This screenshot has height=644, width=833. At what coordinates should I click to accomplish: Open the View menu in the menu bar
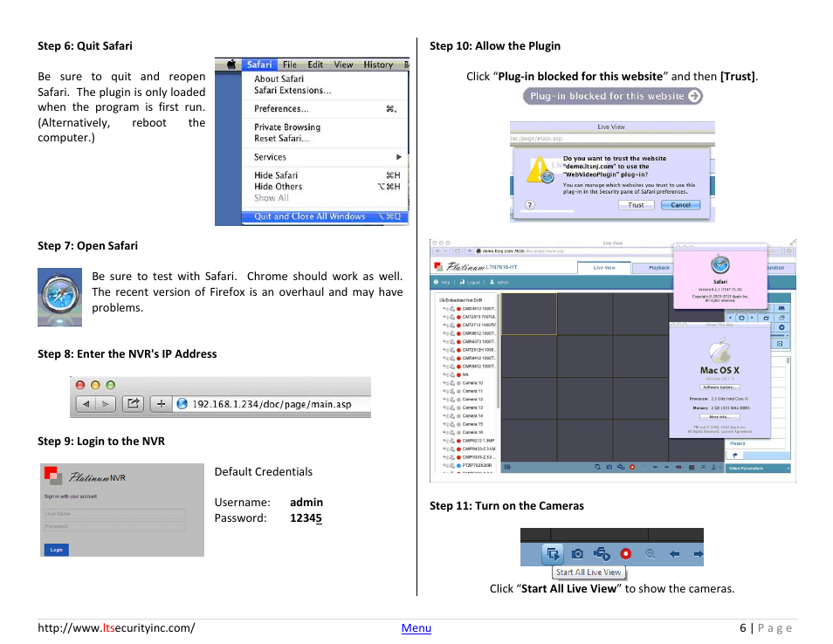point(343,65)
